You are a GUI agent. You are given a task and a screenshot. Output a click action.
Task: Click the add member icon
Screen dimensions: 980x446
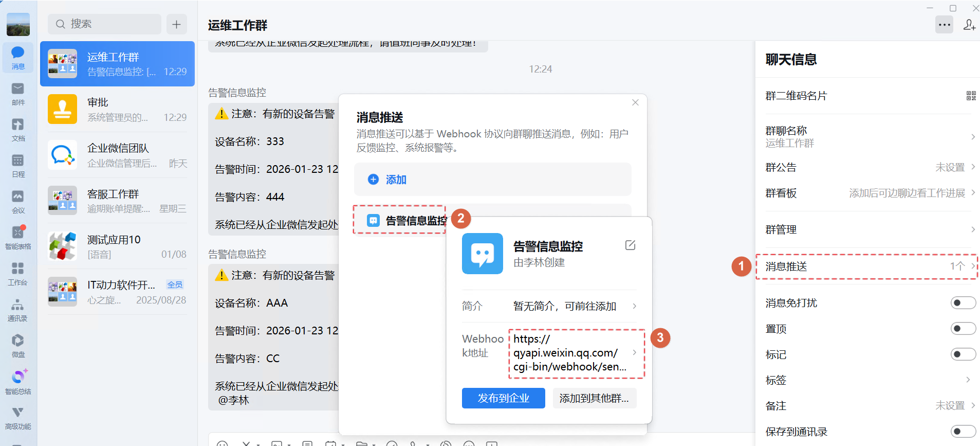[969, 25]
